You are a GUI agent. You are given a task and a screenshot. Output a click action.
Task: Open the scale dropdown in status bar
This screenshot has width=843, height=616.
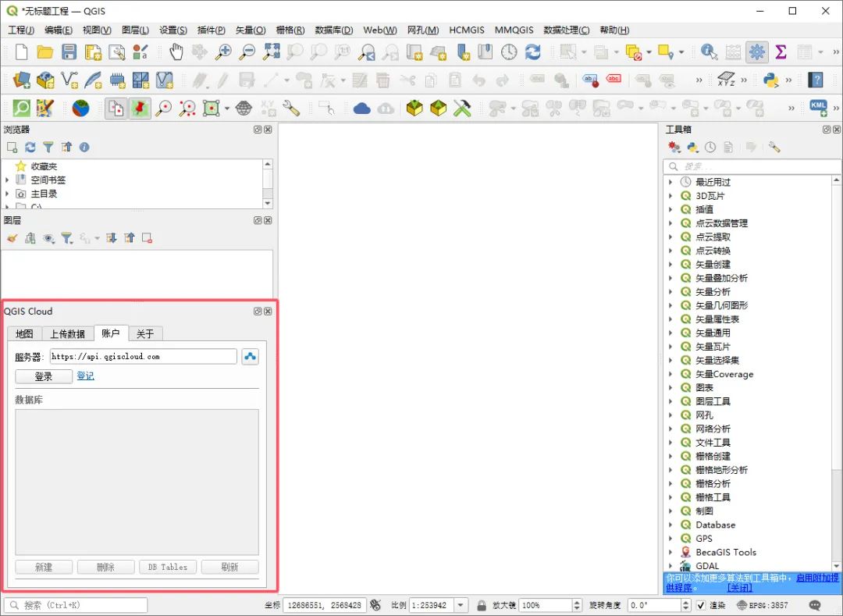tap(461, 605)
